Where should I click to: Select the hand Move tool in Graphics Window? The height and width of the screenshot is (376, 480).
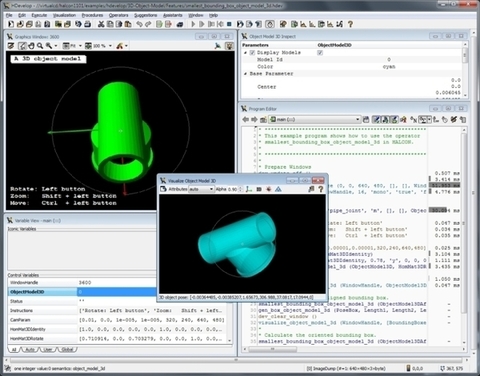point(31,46)
